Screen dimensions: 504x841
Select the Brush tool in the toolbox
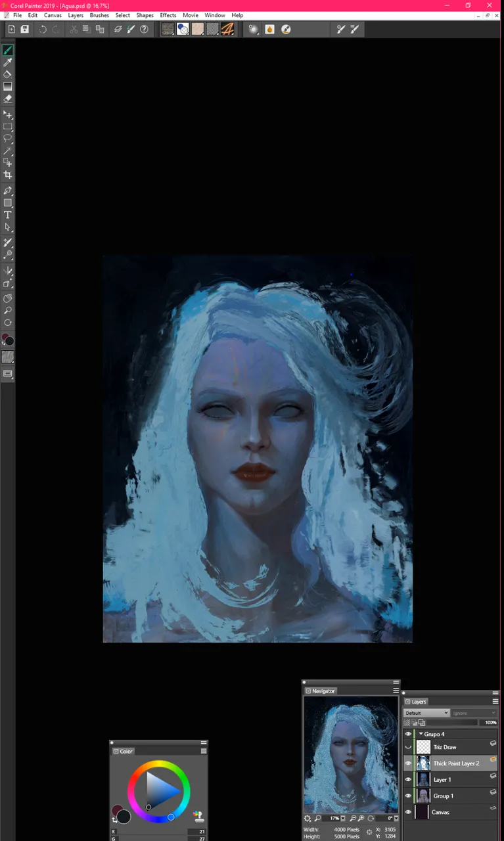click(x=8, y=50)
